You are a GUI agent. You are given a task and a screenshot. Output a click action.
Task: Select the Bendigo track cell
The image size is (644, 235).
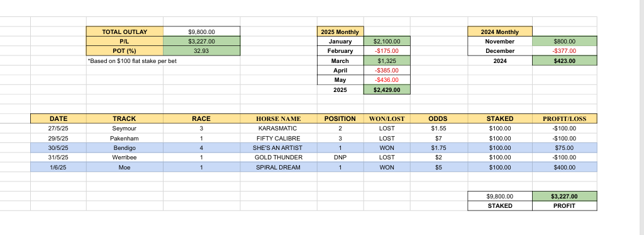tap(125, 148)
